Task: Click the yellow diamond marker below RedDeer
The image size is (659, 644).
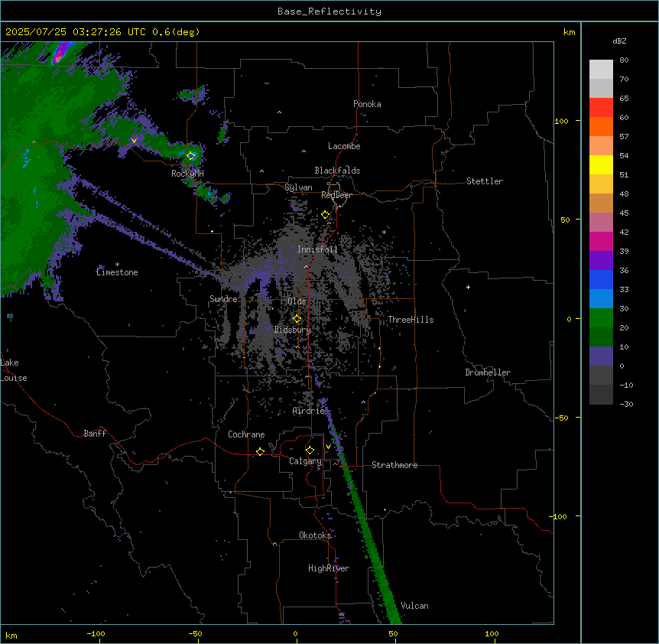Action: pos(325,215)
